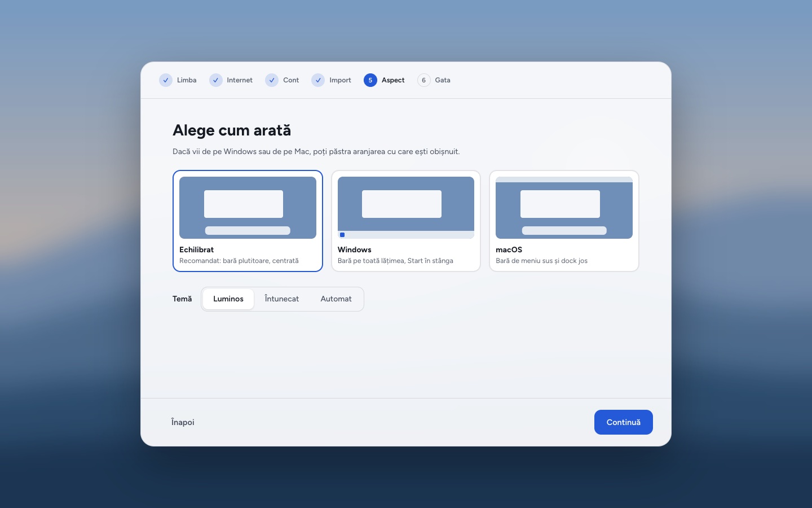Click the checkmark icon beside Cont
The image size is (812, 508).
[x=272, y=80]
